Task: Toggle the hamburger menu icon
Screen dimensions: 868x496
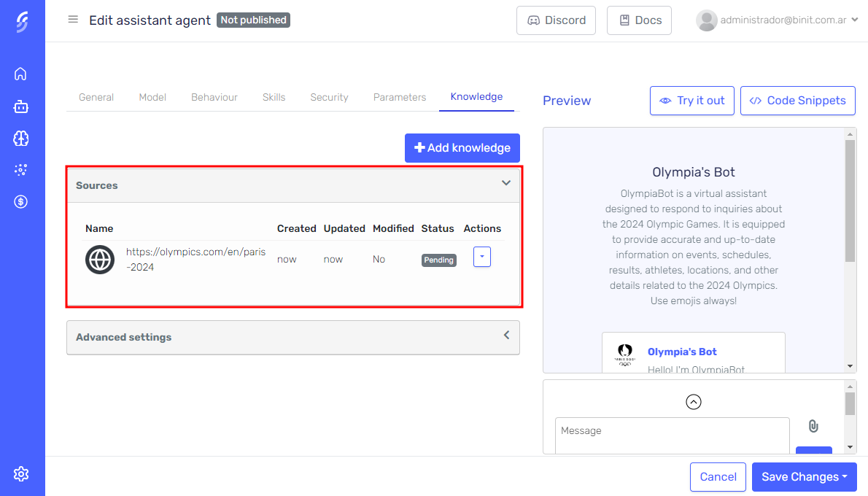Action: 73,20
